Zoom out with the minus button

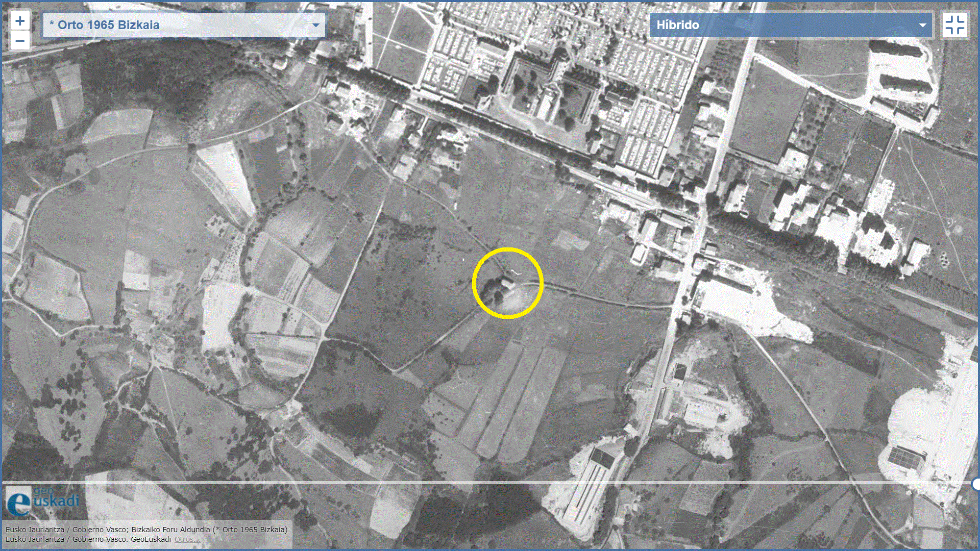[19, 41]
